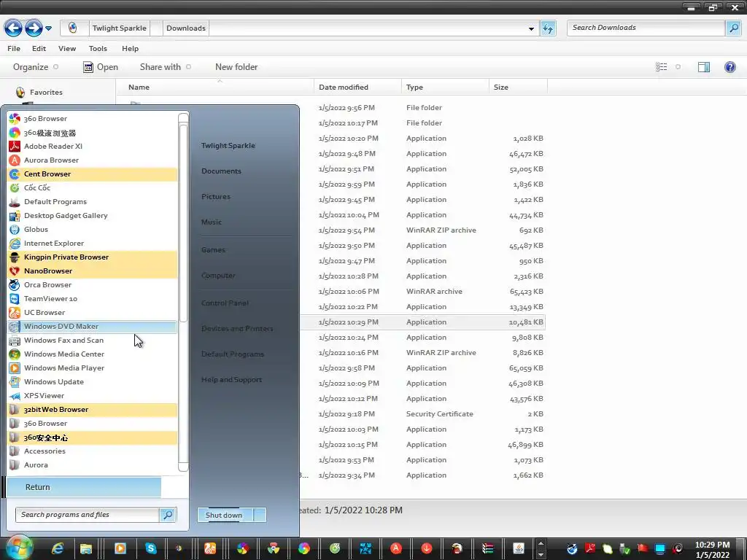Click Return to leave All Programs
747x560 pixels.
click(84, 487)
